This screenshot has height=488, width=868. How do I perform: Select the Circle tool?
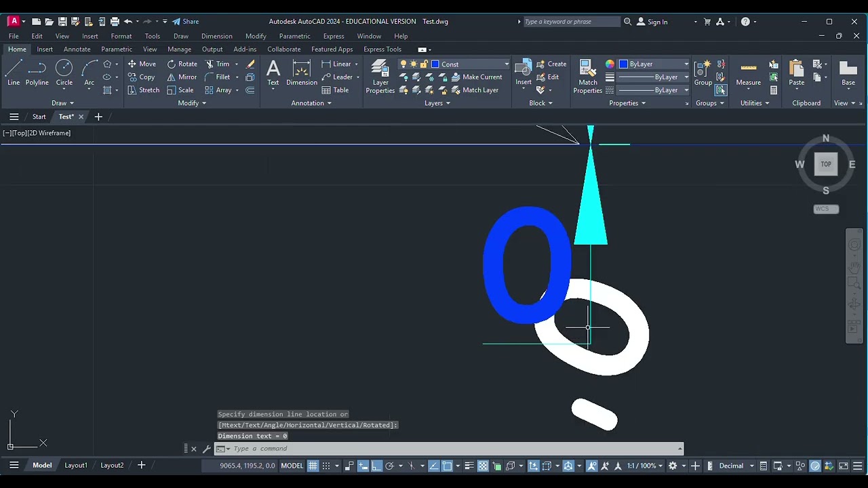click(64, 73)
